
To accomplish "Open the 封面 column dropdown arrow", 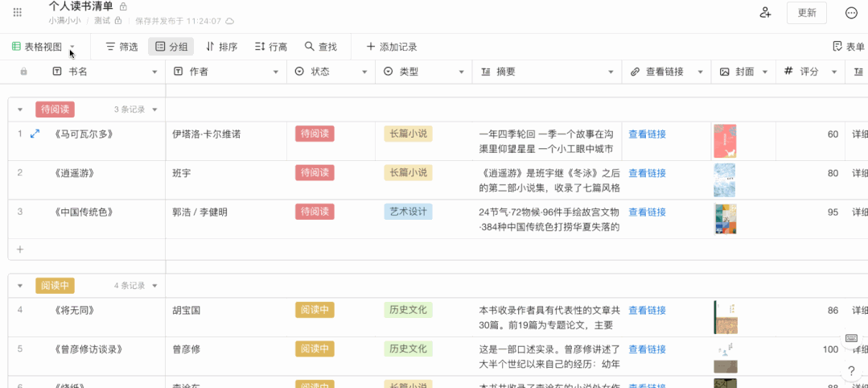I will click(x=765, y=72).
